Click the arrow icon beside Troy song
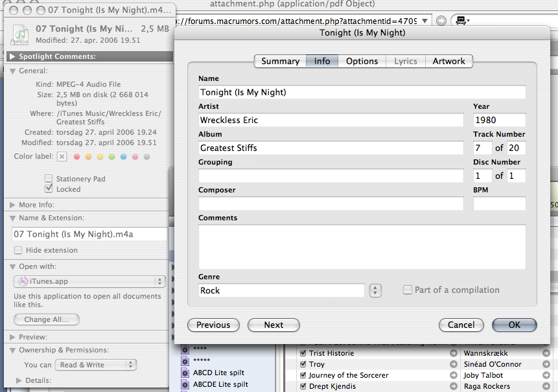Viewport: 558px width, 392px height. (x=454, y=364)
